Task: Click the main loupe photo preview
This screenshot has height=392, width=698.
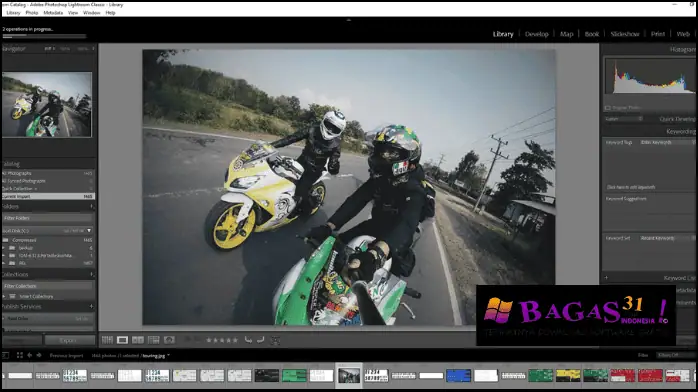Action: coord(349,187)
